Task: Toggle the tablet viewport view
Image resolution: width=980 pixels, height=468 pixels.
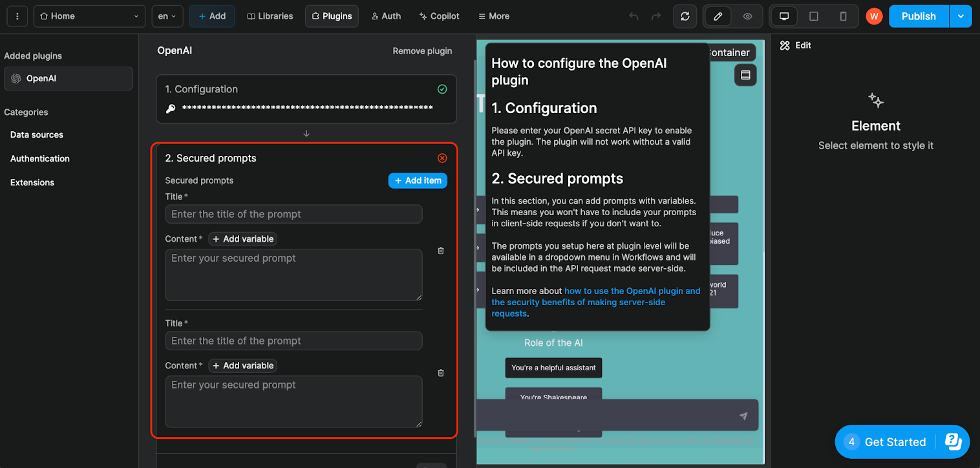Action: click(x=813, y=16)
